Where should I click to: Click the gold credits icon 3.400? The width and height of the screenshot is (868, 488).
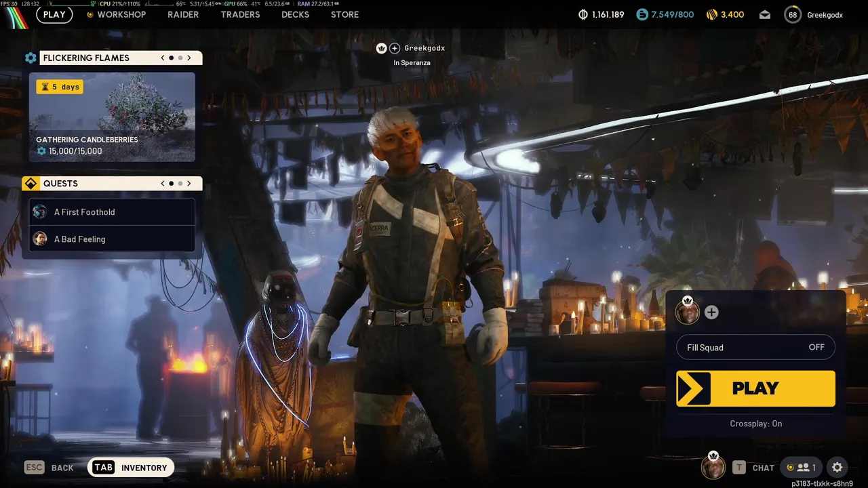pyautogui.click(x=711, y=15)
